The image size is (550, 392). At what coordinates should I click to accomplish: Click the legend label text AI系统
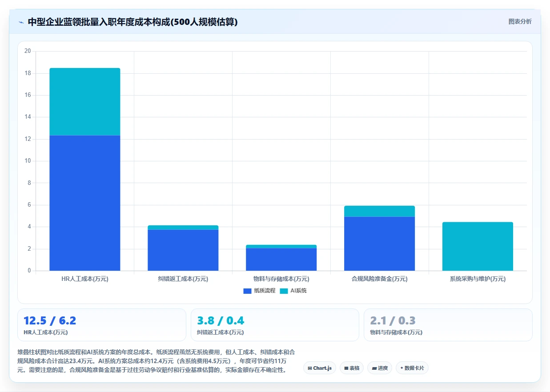(299, 291)
